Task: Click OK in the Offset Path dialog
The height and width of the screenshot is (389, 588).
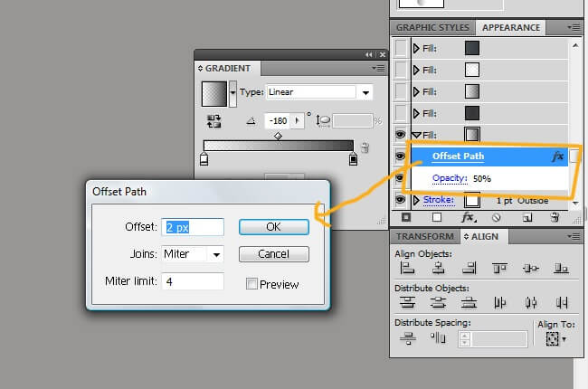Action: (x=273, y=226)
